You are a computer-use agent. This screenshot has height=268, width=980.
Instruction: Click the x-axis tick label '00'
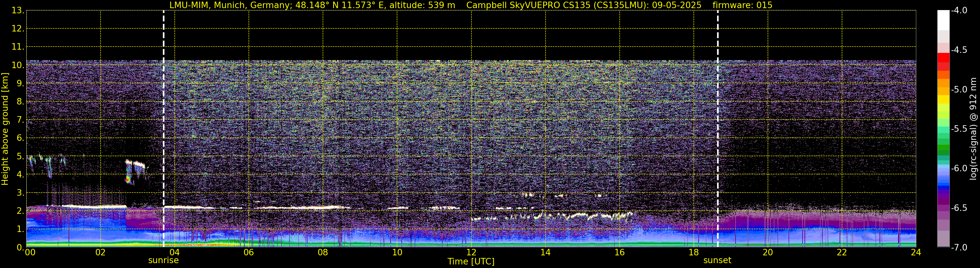(30, 252)
